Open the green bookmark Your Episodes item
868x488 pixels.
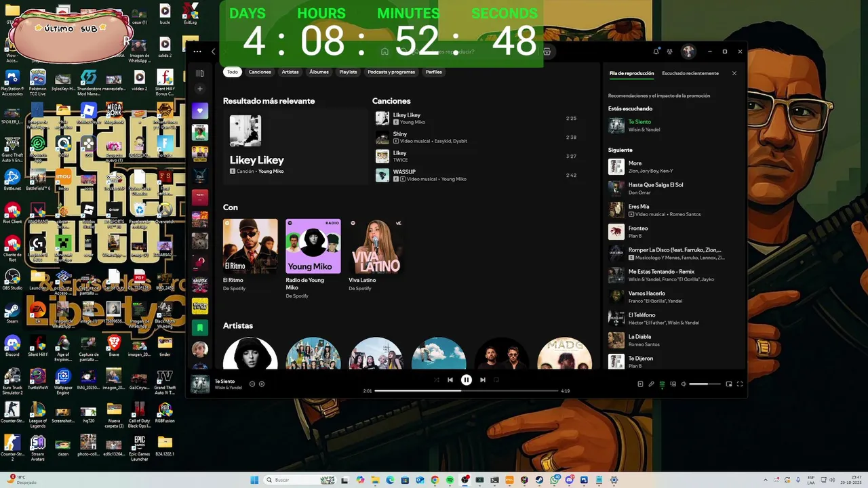200,327
